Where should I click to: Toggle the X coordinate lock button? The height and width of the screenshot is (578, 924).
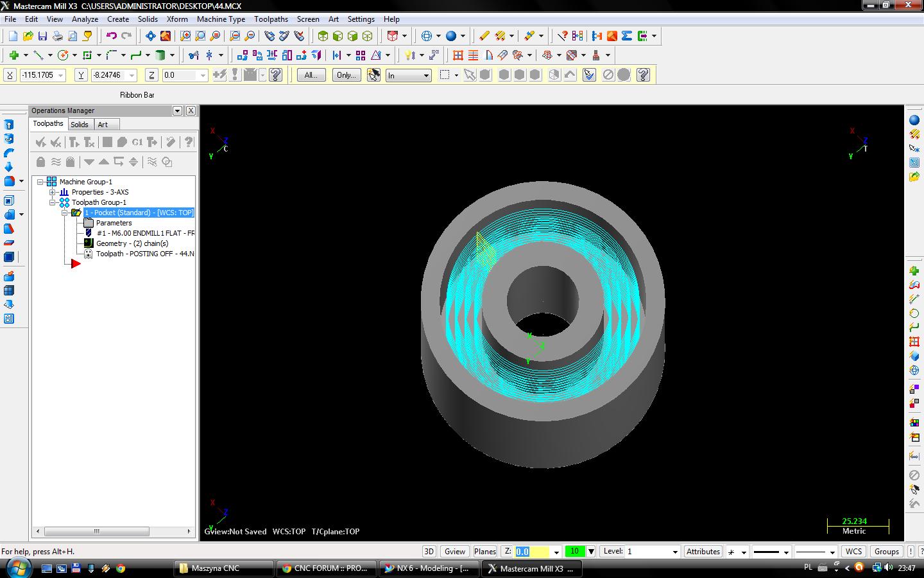(x=10, y=75)
